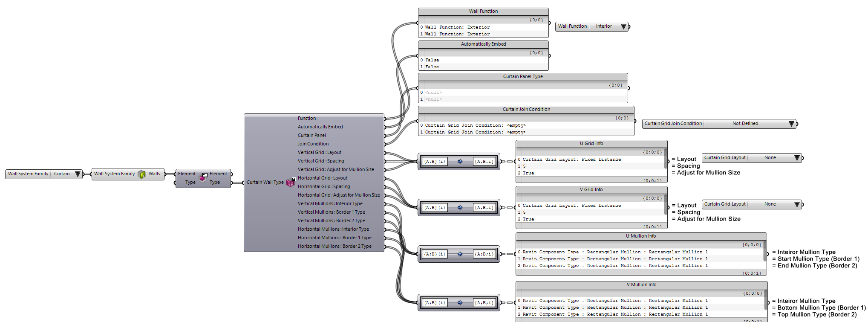The height and width of the screenshot is (322, 868).
Task: Click the Curtain Wall Type component icon
Action: click(290, 183)
